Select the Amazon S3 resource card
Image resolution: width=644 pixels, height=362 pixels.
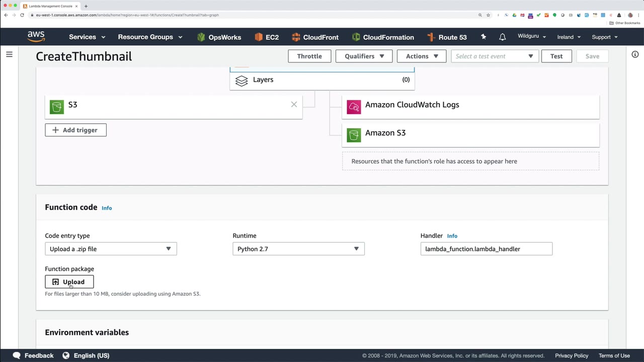pyautogui.click(x=470, y=135)
